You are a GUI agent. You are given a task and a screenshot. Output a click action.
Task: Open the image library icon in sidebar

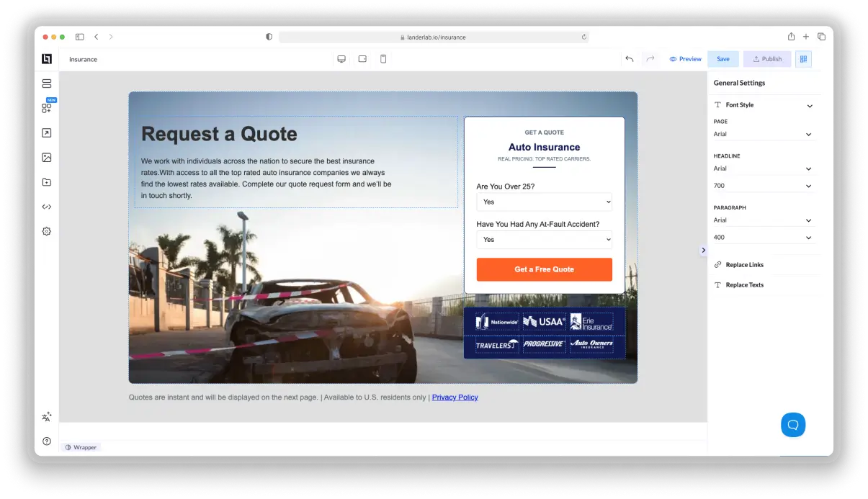click(47, 158)
